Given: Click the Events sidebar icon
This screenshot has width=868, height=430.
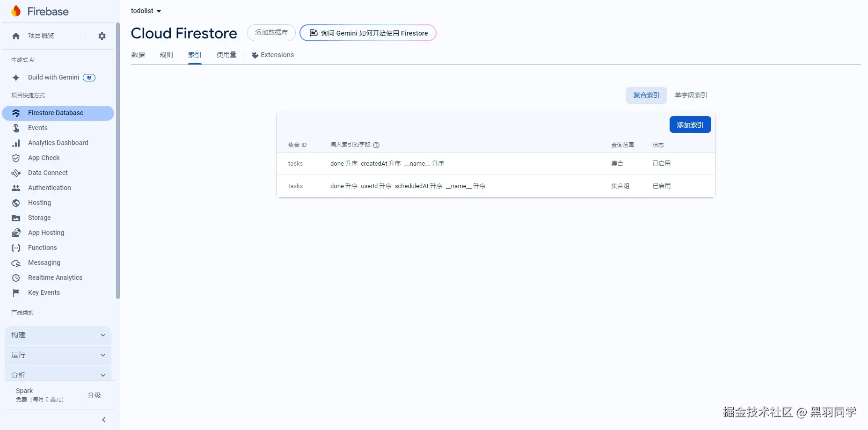Looking at the screenshot, I should (16, 128).
